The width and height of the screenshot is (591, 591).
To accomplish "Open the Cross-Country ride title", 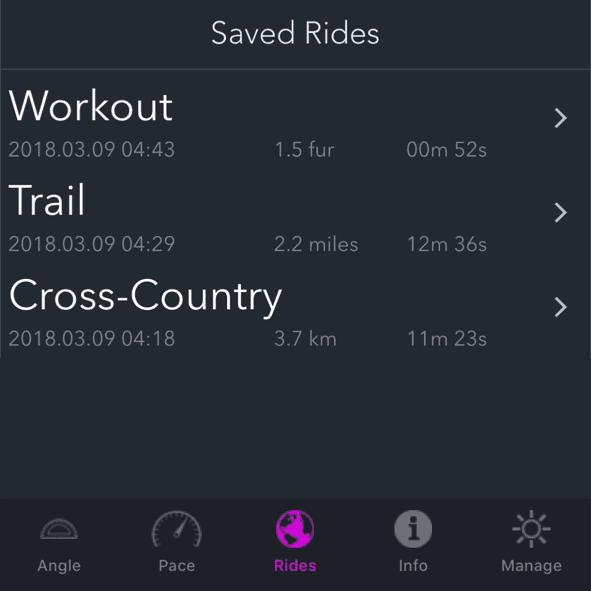I will coord(145,297).
